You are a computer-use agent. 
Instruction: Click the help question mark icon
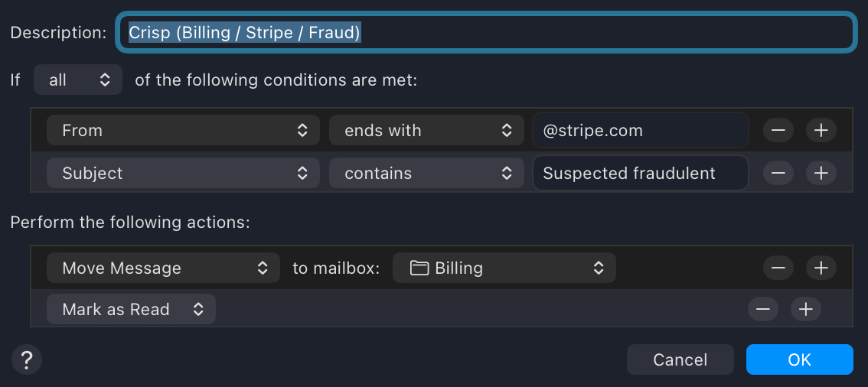click(27, 359)
